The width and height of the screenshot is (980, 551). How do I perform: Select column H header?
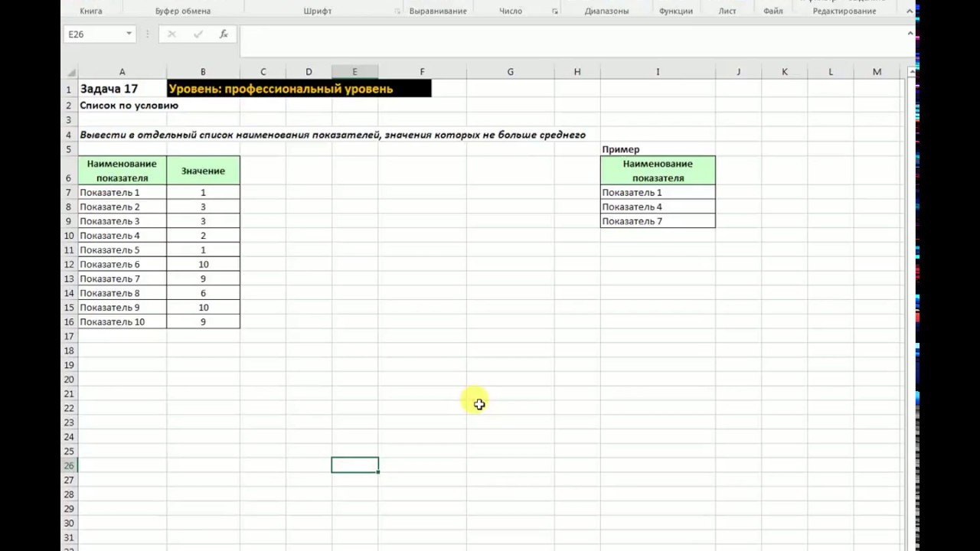[577, 72]
